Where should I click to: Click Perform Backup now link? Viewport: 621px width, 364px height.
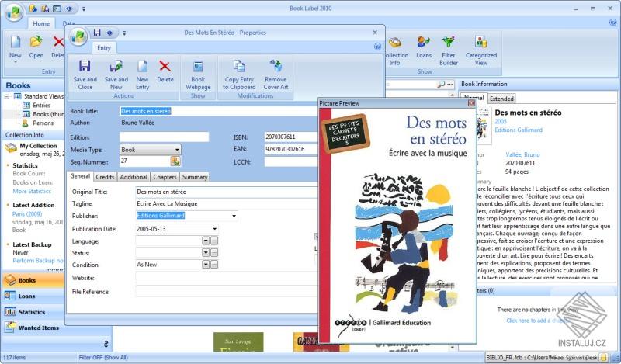(x=38, y=261)
